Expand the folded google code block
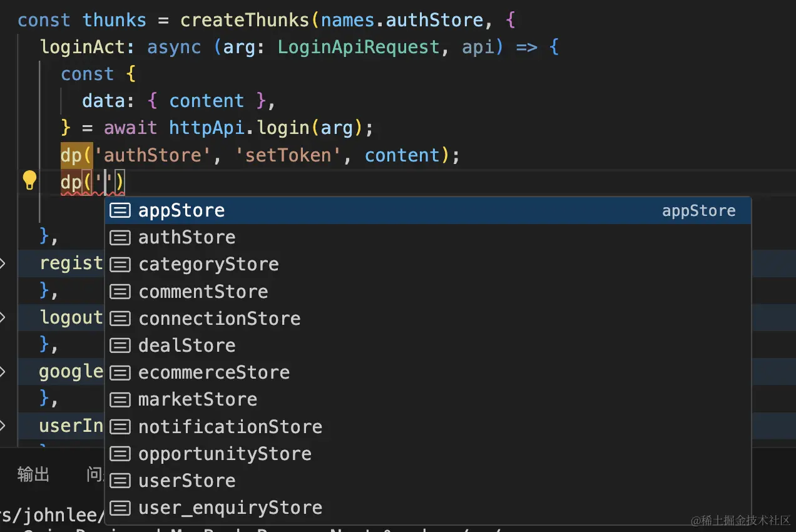 pos(3,372)
